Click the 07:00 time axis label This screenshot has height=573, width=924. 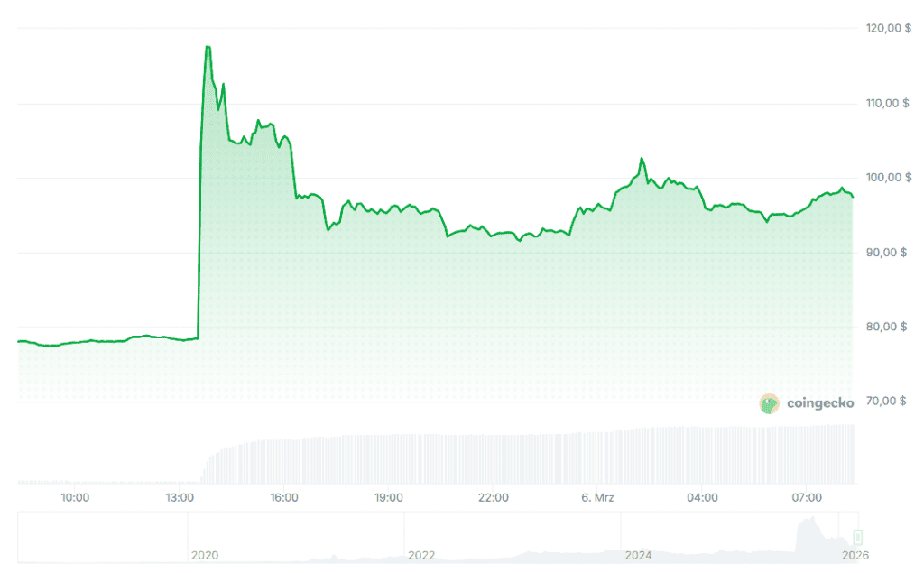coord(808,497)
